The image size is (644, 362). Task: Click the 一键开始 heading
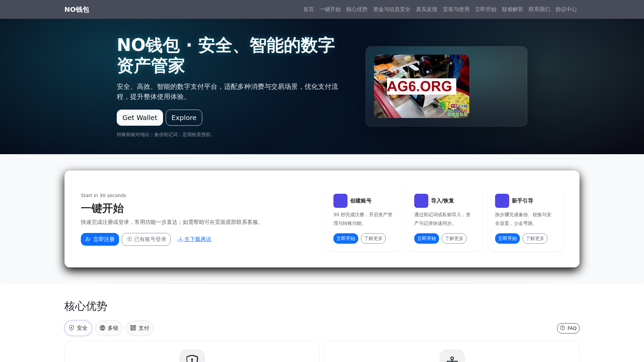tap(102, 208)
